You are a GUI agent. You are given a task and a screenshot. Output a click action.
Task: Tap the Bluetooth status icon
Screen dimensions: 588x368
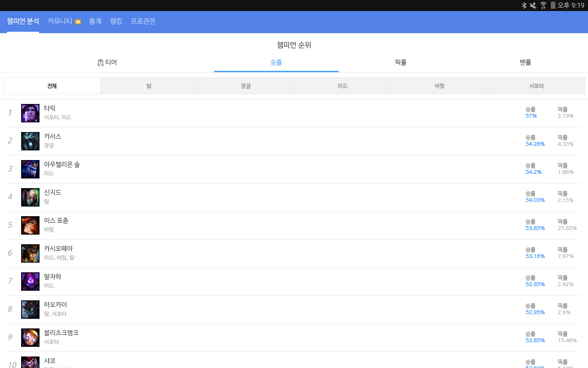524,5
